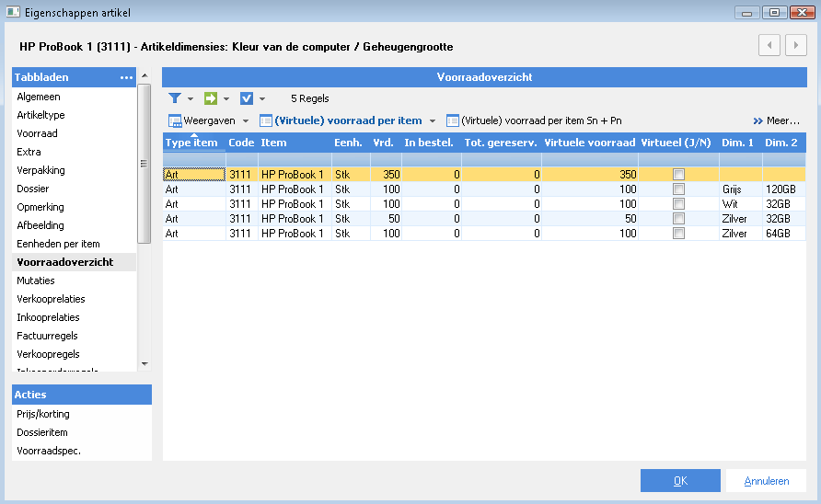Screen dimensions: 821x504
Task: Toggle Virtueel checkbox in the highlighted 350 row
Action: 678,174
